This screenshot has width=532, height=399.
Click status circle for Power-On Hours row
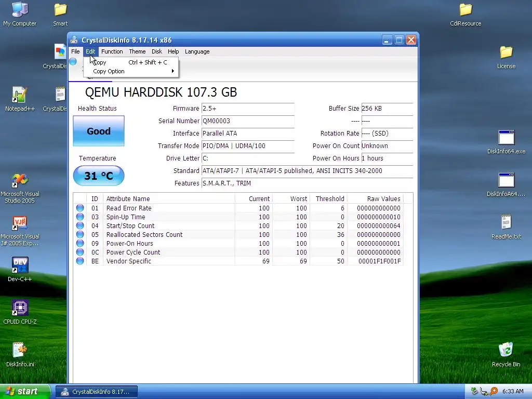pyautogui.click(x=80, y=243)
